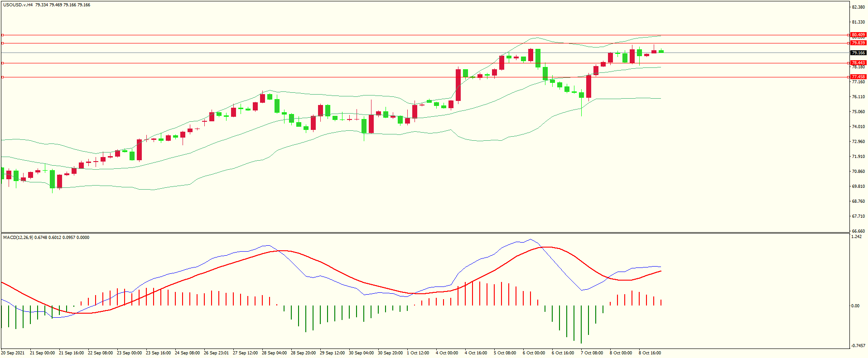Click the red 77.458 price level tag

point(858,77)
